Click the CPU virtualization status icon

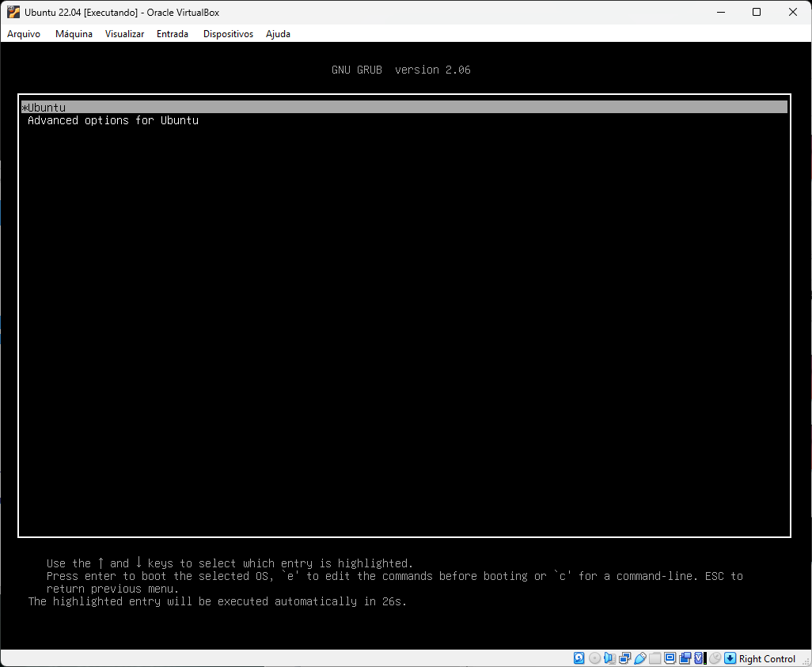(699, 658)
